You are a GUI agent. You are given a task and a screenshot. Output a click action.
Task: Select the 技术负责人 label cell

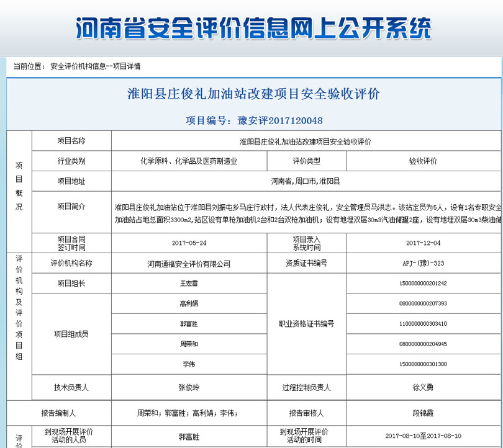(x=71, y=387)
